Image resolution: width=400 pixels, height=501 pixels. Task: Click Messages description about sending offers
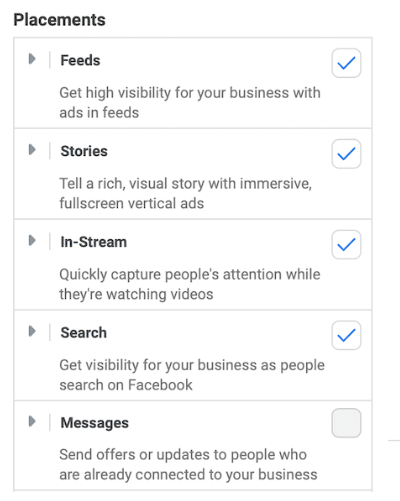(188, 464)
